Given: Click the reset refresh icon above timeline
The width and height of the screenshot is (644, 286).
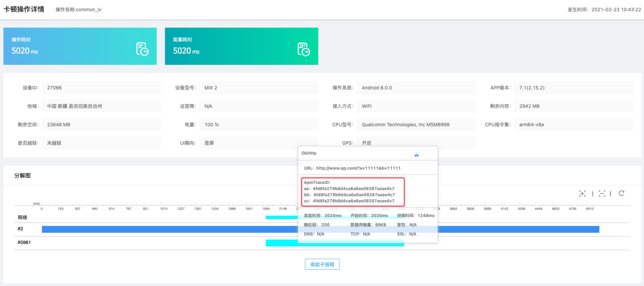Looking at the screenshot, I should pyautogui.click(x=621, y=193).
